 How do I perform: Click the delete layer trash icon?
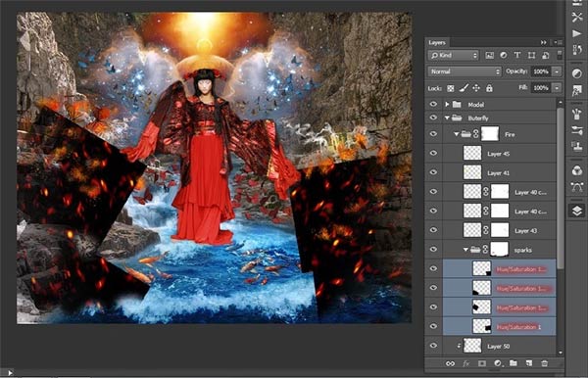tap(545, 363)
